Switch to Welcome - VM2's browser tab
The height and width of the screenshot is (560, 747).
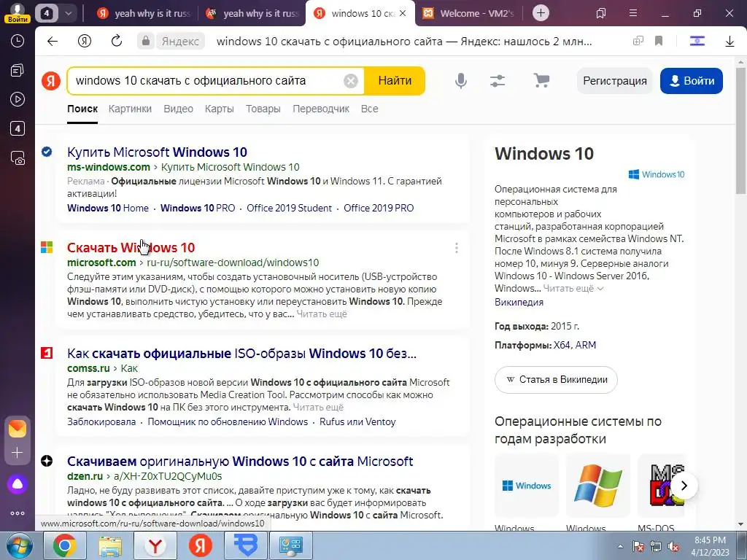468,13
